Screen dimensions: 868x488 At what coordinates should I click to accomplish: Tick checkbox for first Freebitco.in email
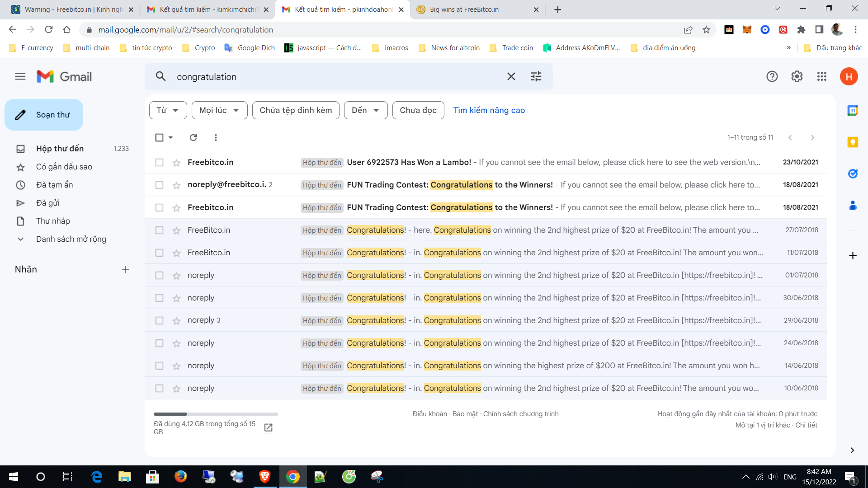(x=159, y=162)
